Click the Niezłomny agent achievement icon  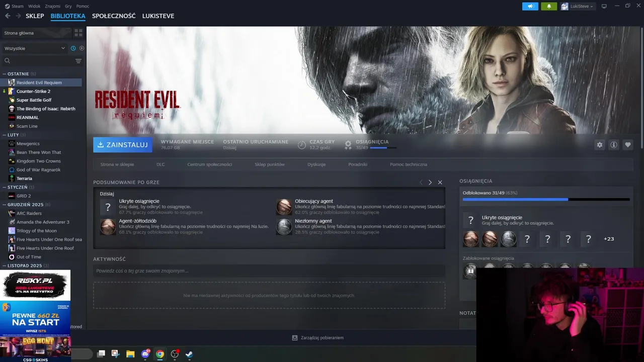coord(284,226)
